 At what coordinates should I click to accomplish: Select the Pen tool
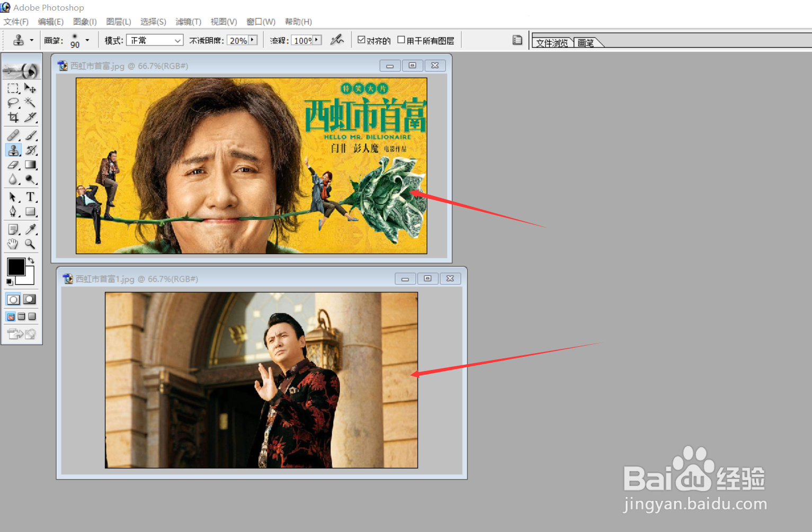[13, 212]
